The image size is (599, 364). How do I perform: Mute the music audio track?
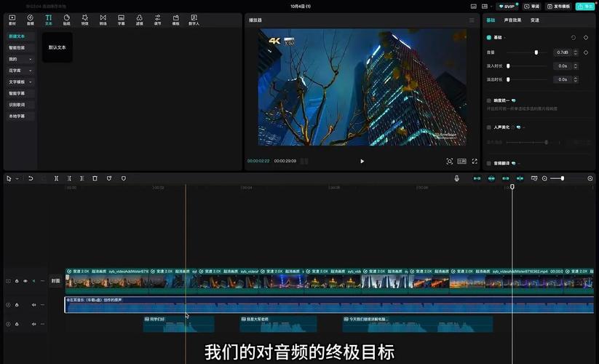coord(33,305)
